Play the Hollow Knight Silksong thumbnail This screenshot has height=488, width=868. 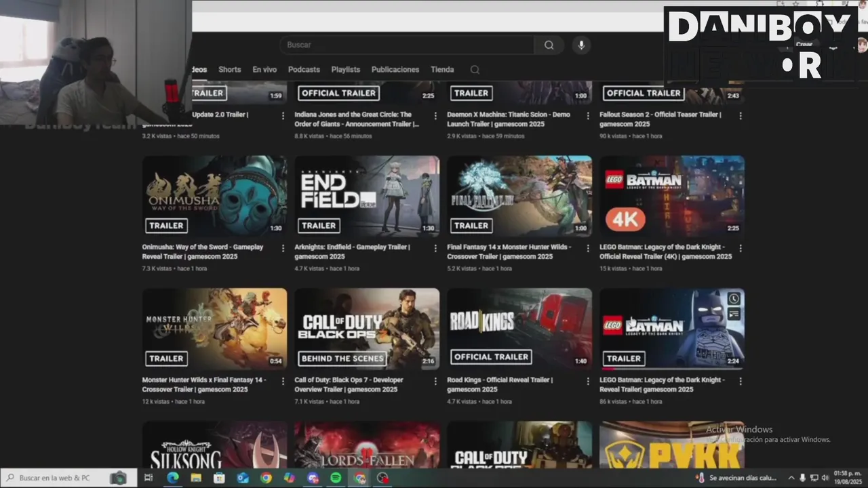(214, 445)
